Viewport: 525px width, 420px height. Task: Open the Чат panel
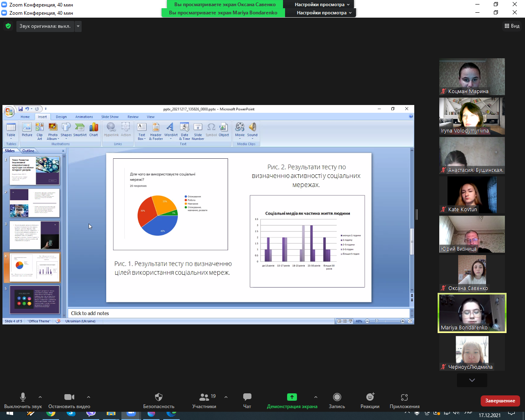247,401
